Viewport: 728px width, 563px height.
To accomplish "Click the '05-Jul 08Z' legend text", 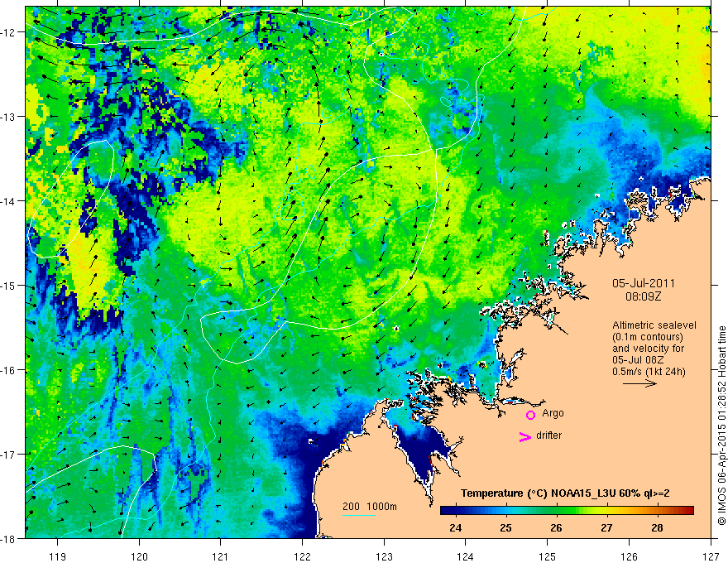I will click(638, 360).
